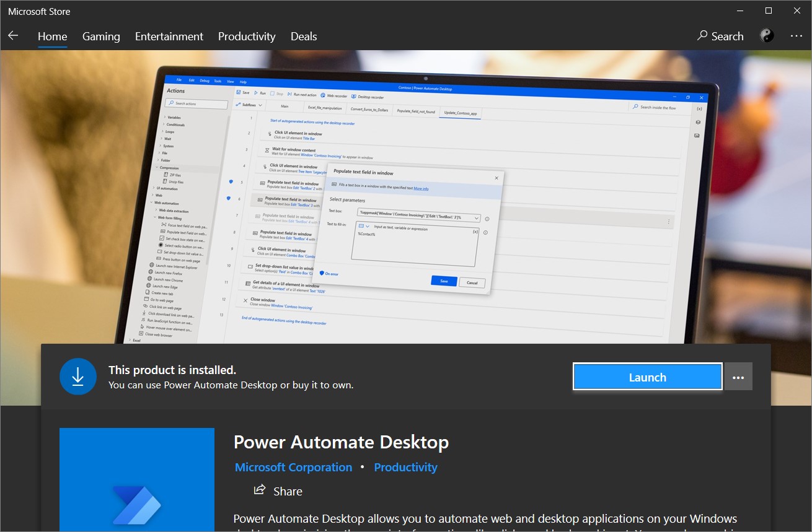Click the 'This product is installed.' text
The height and width of the screenshot is (532, 812).
click(172, 370)
